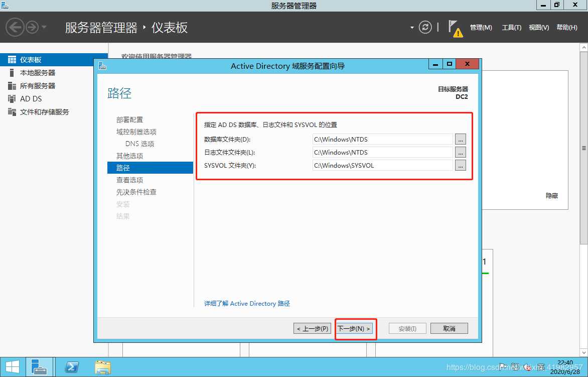This screenshot has width=588, height=377.
Task: Open the navigation history dropdown beside the arrows
Action: (x=44, y=27)
